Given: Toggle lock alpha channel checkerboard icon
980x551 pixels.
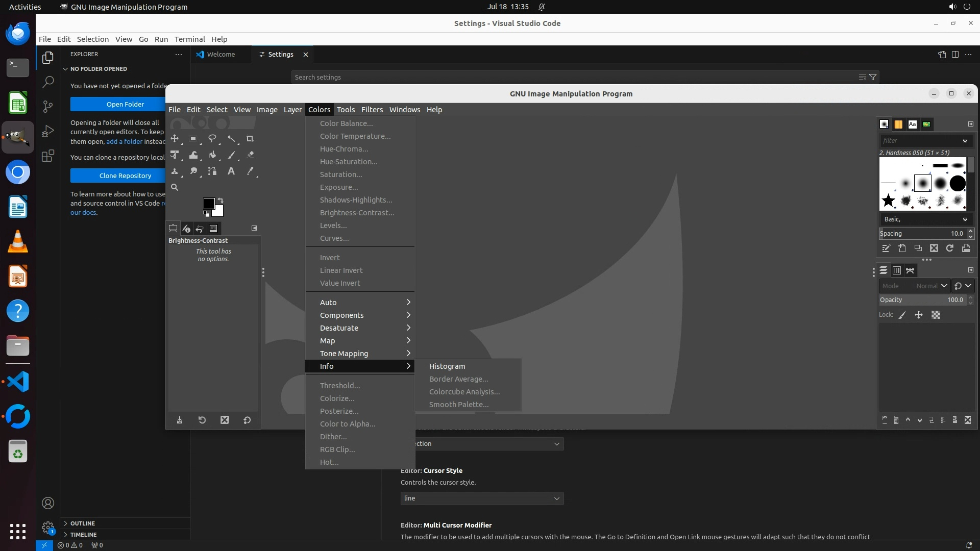Looking at the screenshot, I should click(x=936, y=315).
